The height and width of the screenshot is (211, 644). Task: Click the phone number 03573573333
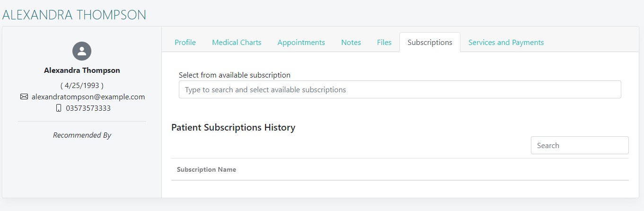pyautogui.click(x=88, y=108)
